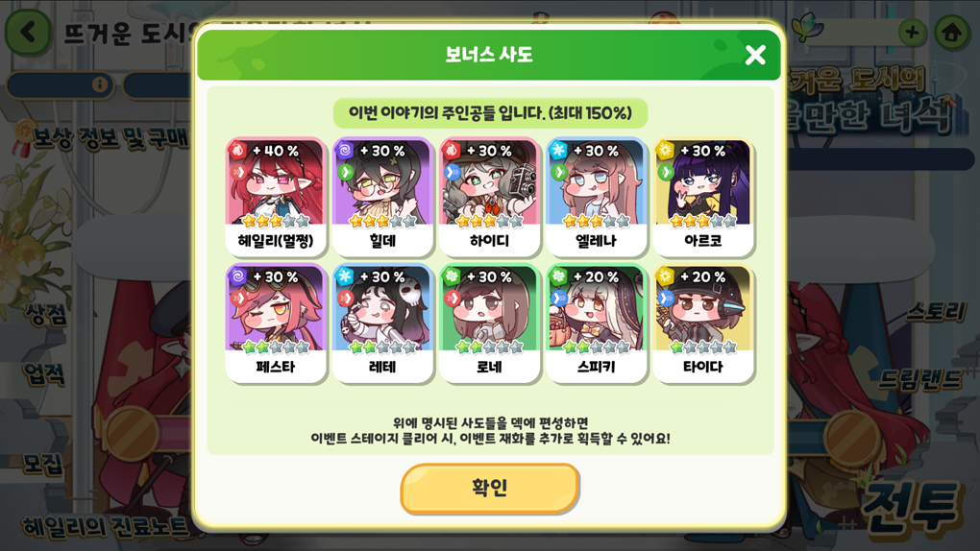The image size is (980, 551).
Task: Click the light element icon on 아르코 card
Action: pyautogui.click(x=665, y=150)
